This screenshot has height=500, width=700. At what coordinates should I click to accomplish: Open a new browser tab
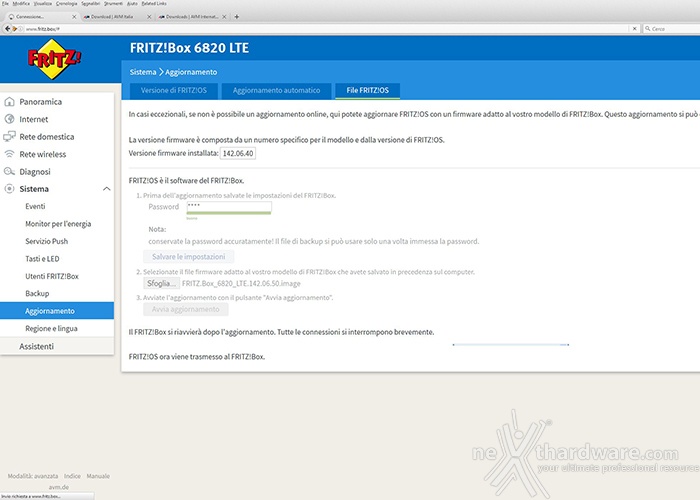(237, 17)
